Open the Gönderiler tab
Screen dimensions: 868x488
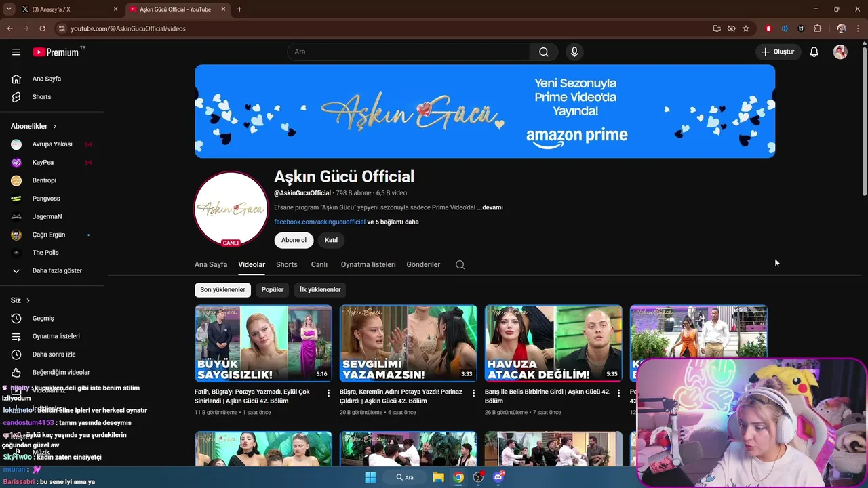click(423, 265)
